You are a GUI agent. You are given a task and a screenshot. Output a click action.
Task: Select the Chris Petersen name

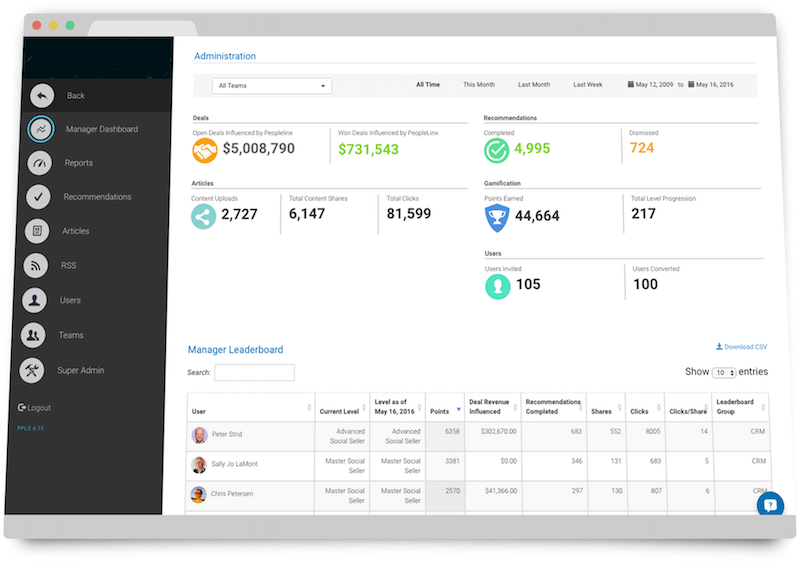coord(232,494)
